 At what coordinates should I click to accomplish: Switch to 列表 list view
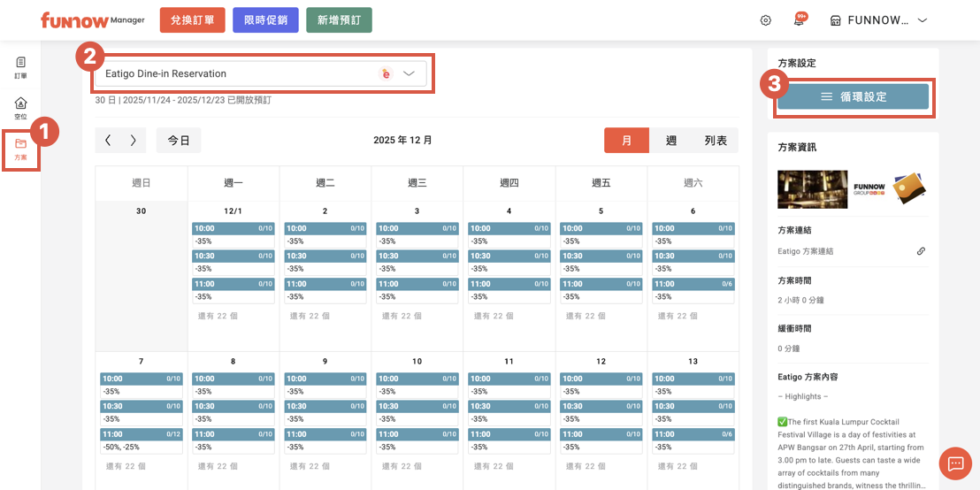(716, 141)
